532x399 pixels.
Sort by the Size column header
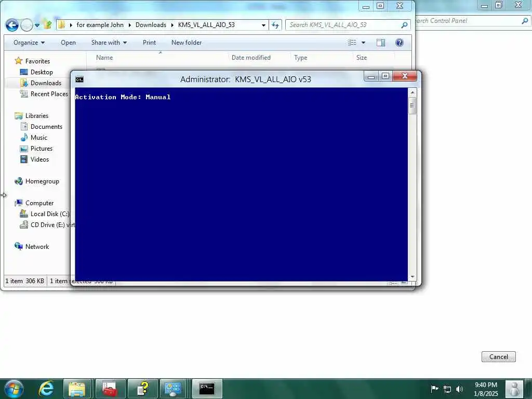coord(362,58)
